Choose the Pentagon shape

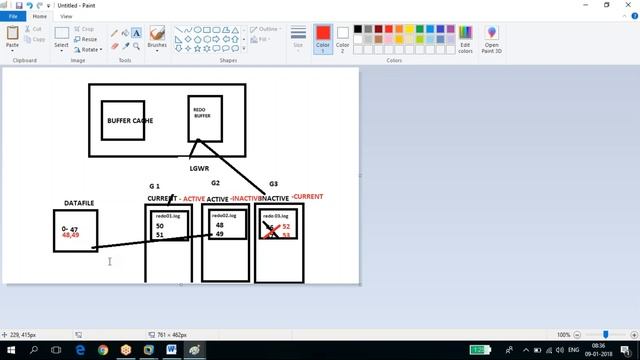(x=197, y=40)
